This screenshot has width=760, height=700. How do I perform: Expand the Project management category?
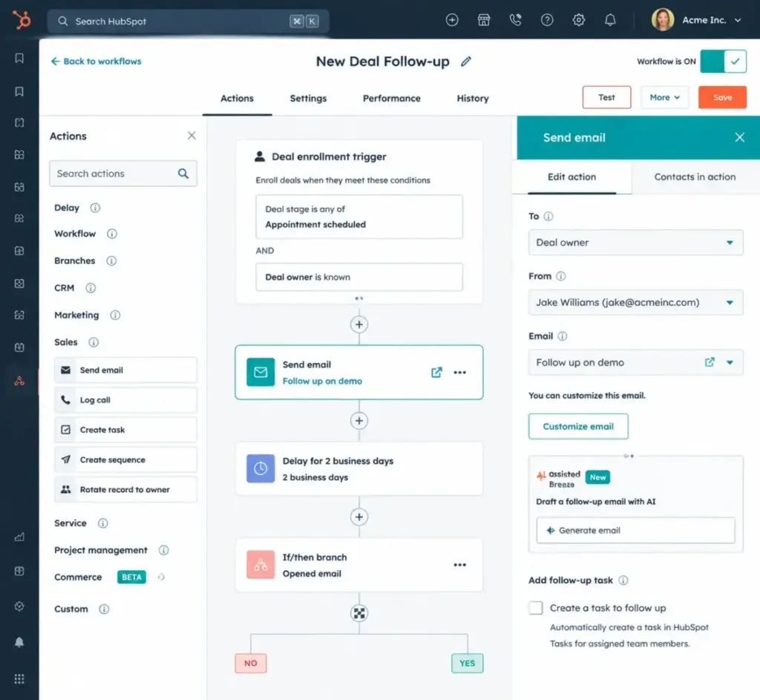101,550
